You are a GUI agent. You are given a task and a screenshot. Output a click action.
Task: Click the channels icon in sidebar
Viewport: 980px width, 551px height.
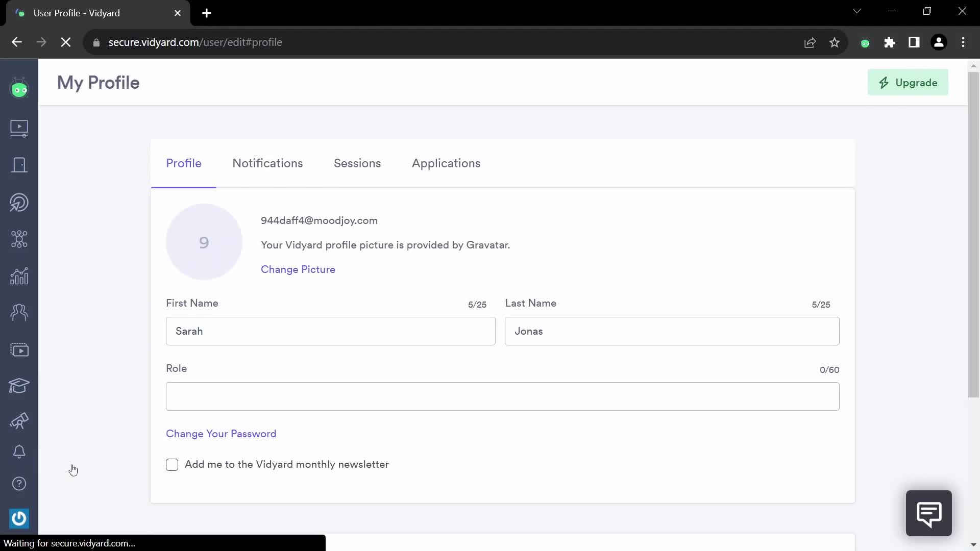19,350
